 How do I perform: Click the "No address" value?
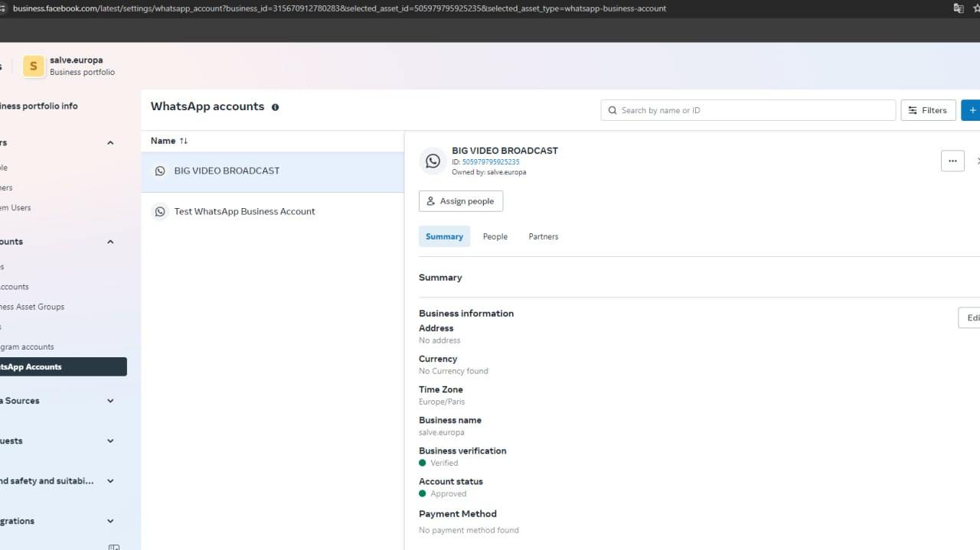(x=439, y=340)
